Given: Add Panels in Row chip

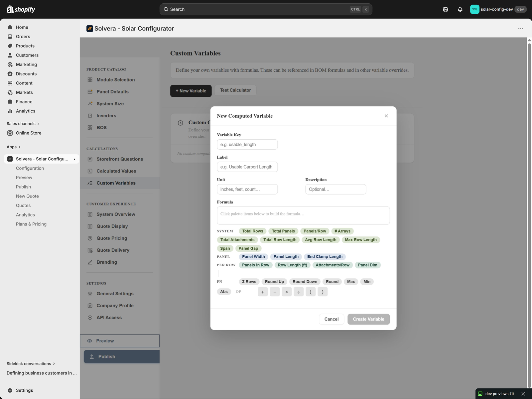Looking at the screenshot, I should [x=256, y=265].
